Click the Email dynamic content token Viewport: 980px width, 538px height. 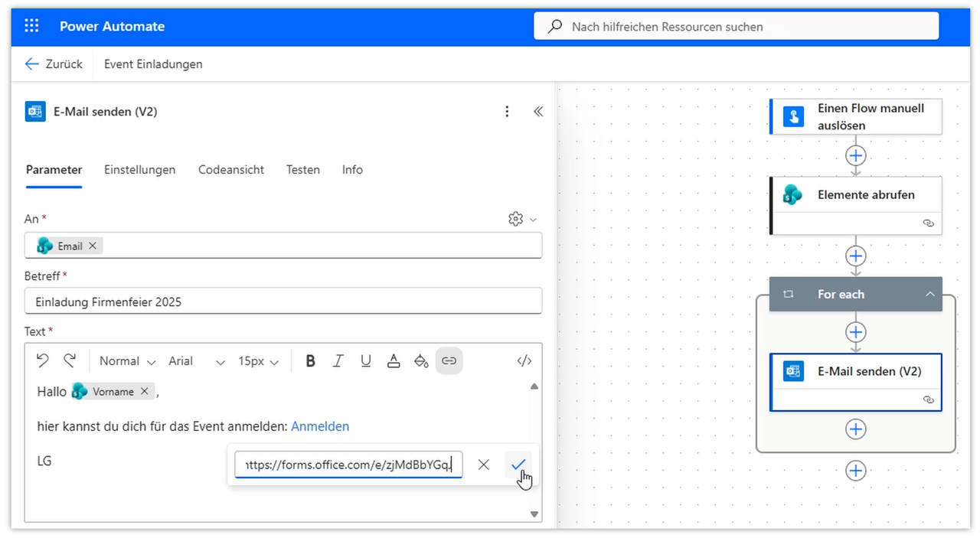(x=69, y=246)
